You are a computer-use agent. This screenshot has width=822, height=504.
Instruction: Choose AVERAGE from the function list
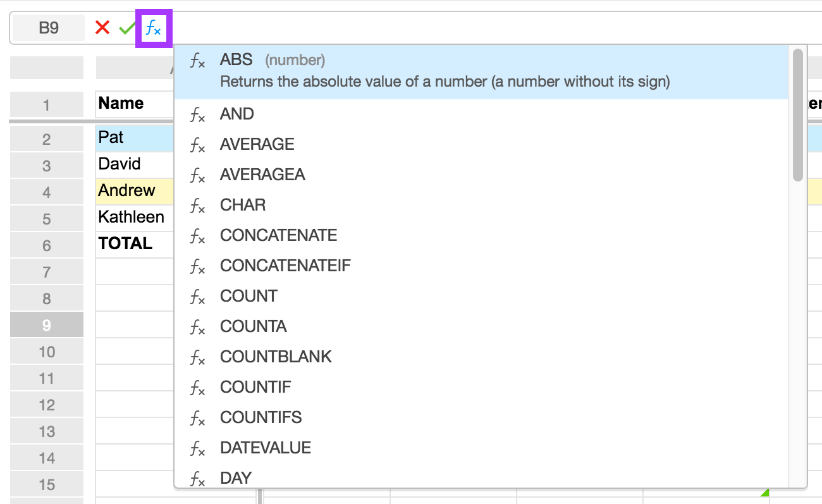(x=256, y=144)
